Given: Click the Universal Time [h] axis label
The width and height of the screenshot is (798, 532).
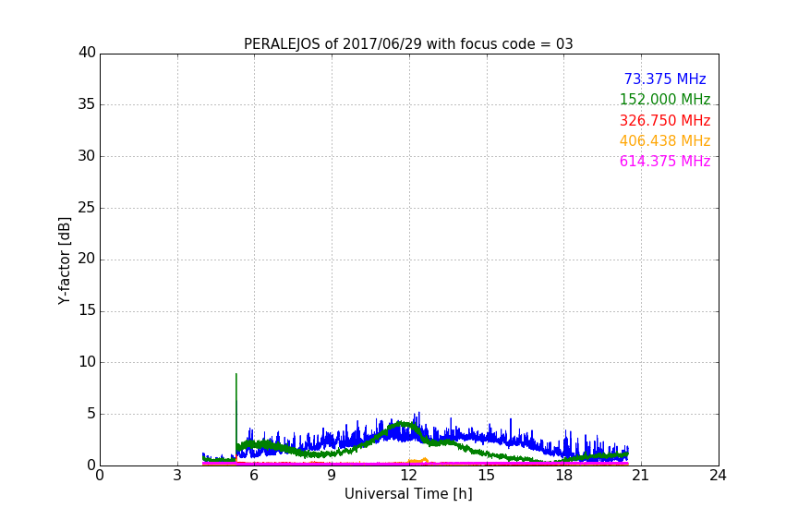Looking at the screenshot, I should pos(408,493).
